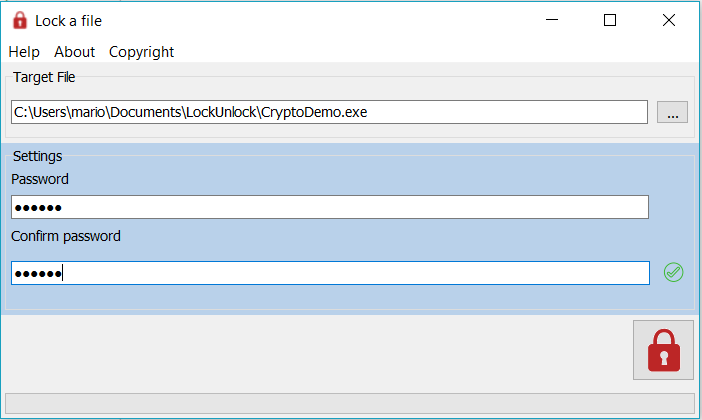Click the red padlock lock button
Image resolution: width=702 pixels, height=420 pixels.
[663, 350]
